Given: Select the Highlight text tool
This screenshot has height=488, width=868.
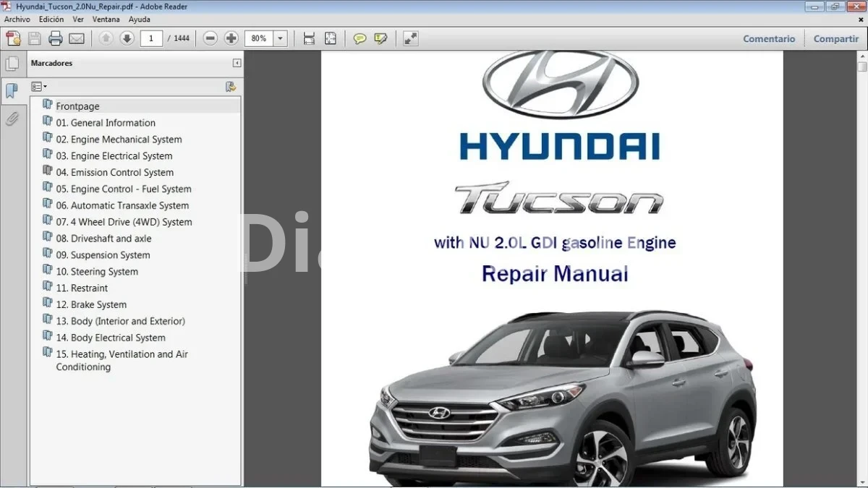Looking at the screenshot, I should click(x=380, y=38).
